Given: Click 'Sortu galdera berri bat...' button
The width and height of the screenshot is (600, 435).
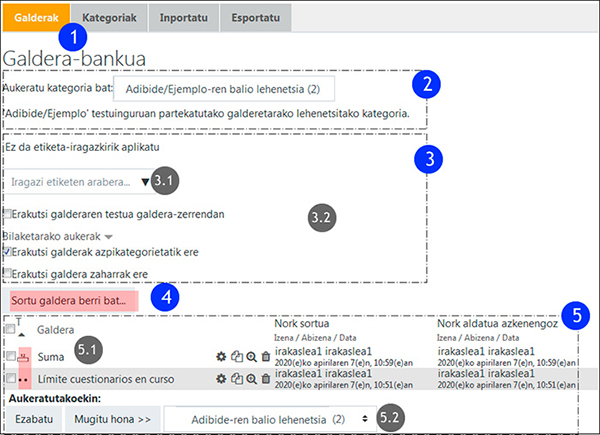Looking at the screenshot, I should click(x=68, y=299).
